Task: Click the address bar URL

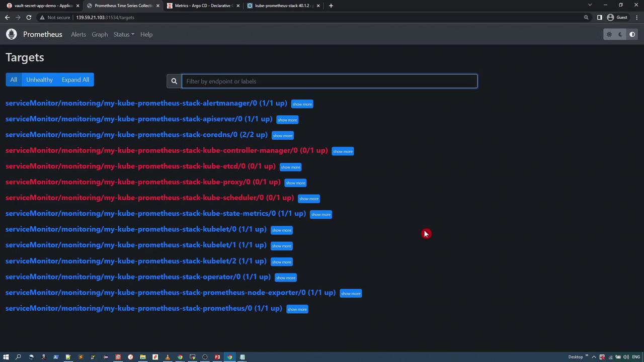Action: point(105,18)
